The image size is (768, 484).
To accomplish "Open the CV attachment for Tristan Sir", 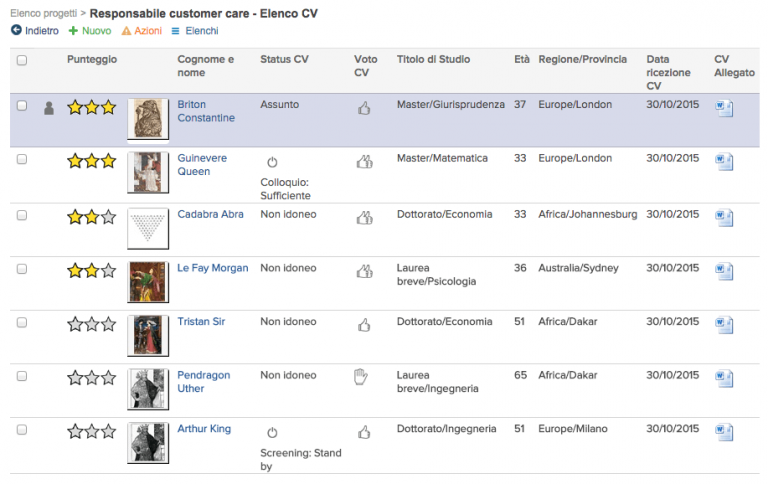I will coord(724,325).
